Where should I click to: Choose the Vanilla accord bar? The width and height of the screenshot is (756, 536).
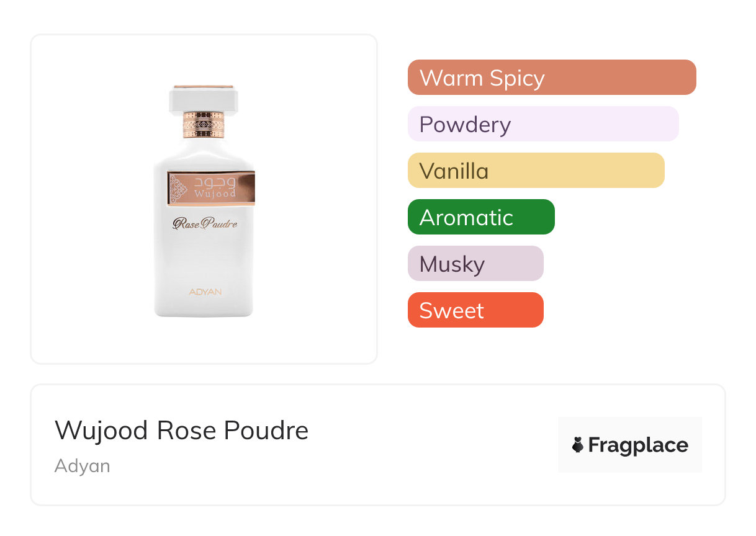pyautogui.click(x=536, y=171)
